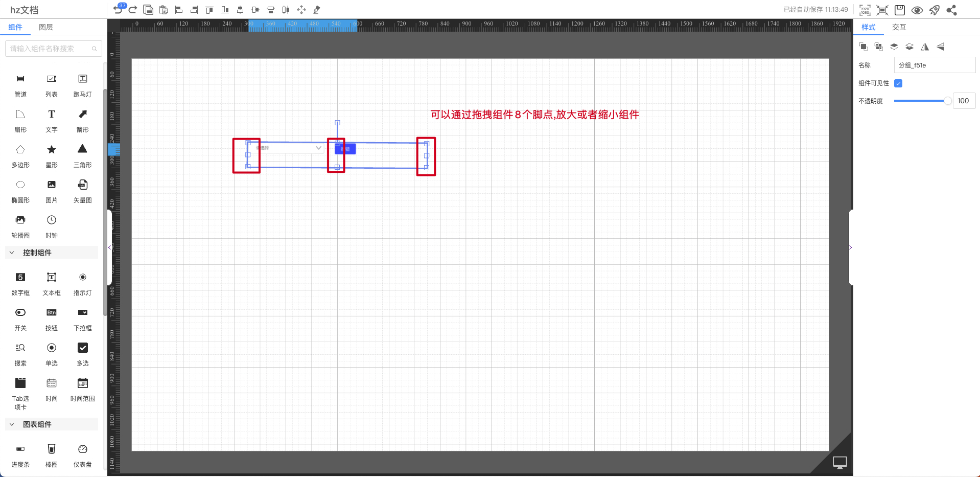
Task: Select the 多边形 polygon shape
Action: [x=20, y=156]
